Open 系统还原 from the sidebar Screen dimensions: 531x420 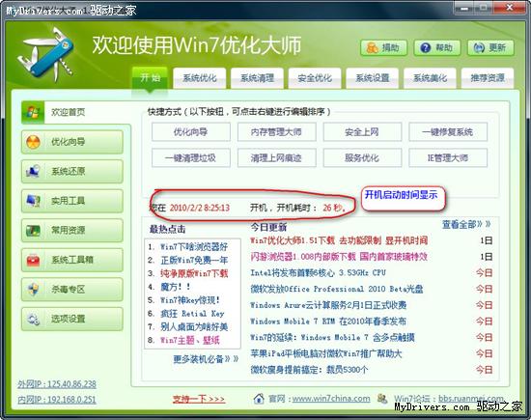72,172
